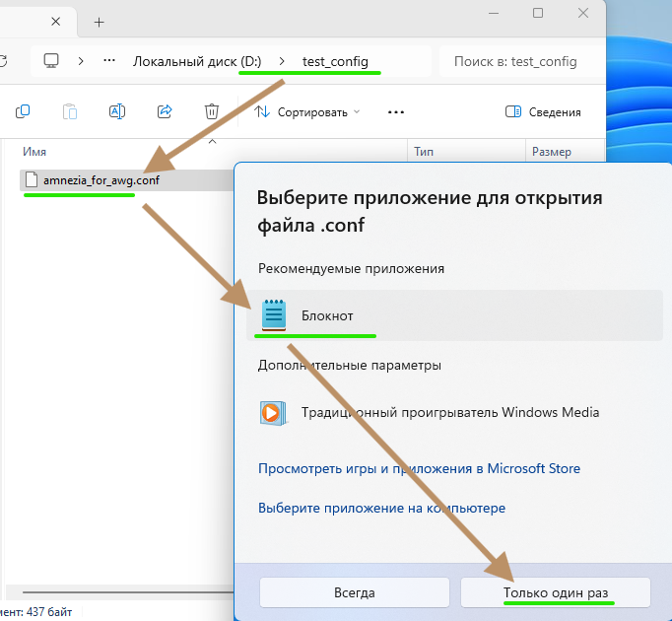Select the amnezia_for_awg.conf file

point(101,180)
